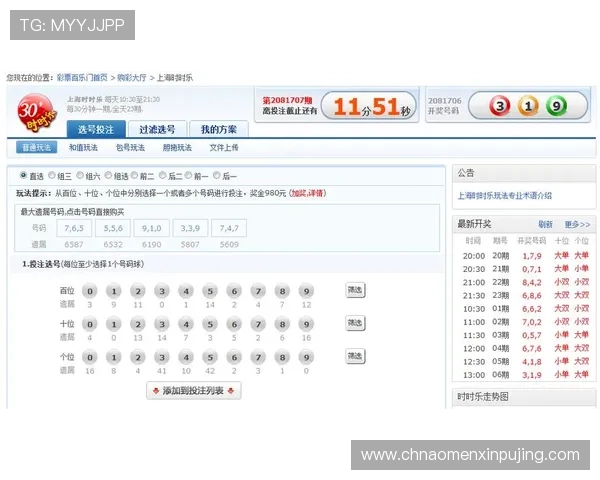Select number ball 1 in 十位 row
This screenshot has width=600, height=480.
(114, 324)
